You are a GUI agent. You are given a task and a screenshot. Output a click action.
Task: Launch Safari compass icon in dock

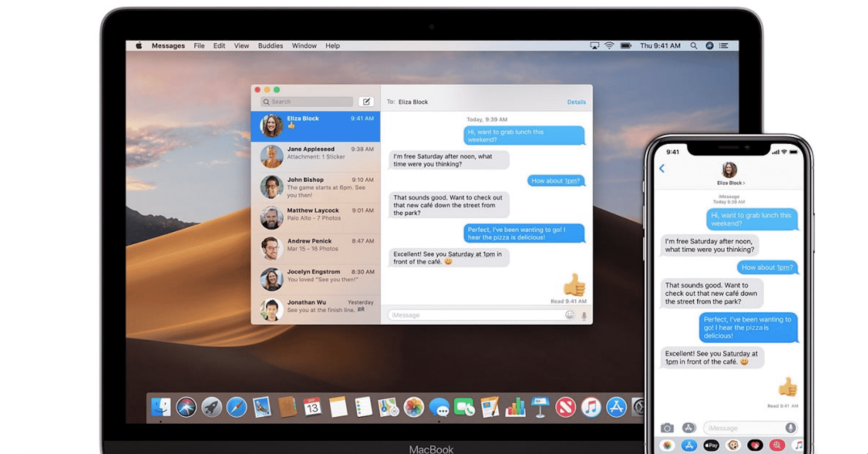pyautogui.click(x=236, y=407)
